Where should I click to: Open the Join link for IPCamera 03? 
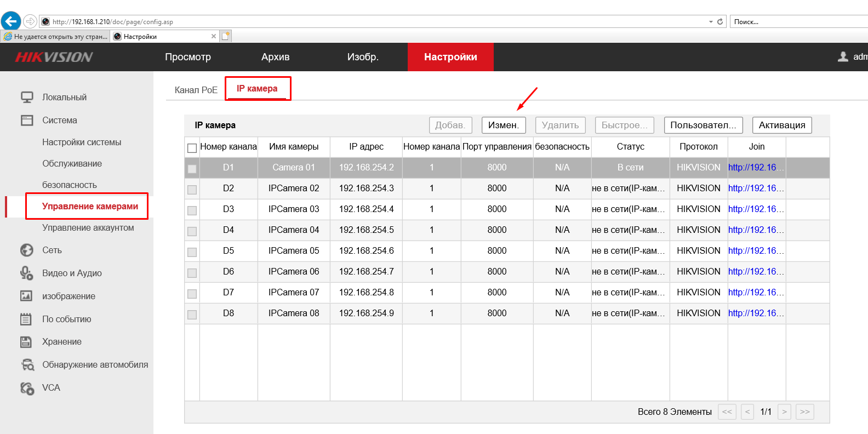pyautogui.click(x=756, y=209)
